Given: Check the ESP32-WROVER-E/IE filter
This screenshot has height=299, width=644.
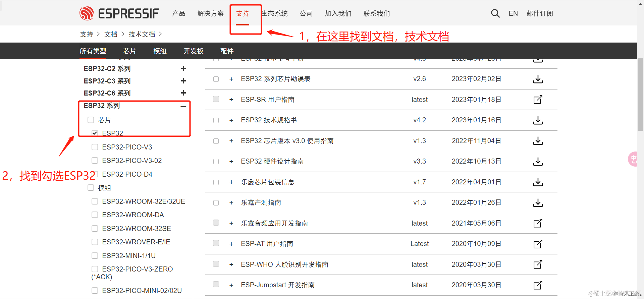Looking at the screenshot, I should pos(95,242).
